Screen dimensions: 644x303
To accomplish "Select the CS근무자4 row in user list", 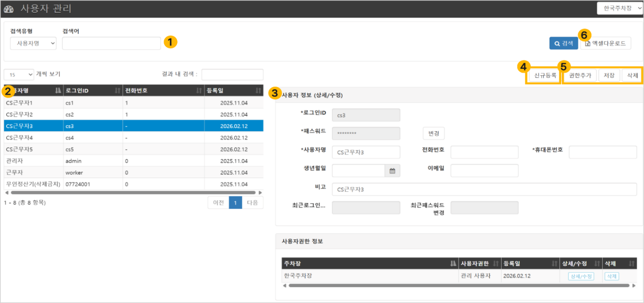I will tap(134, 137).
